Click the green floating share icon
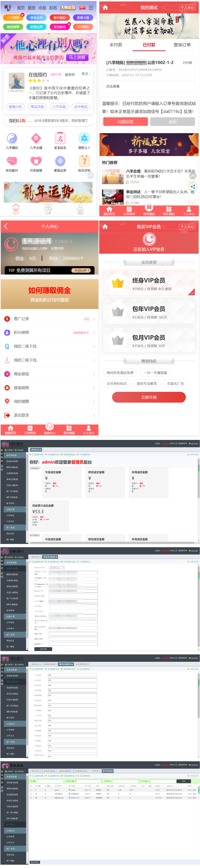This screenshot has width=200, height=868. pyautogui.click(x=193, y=186)
